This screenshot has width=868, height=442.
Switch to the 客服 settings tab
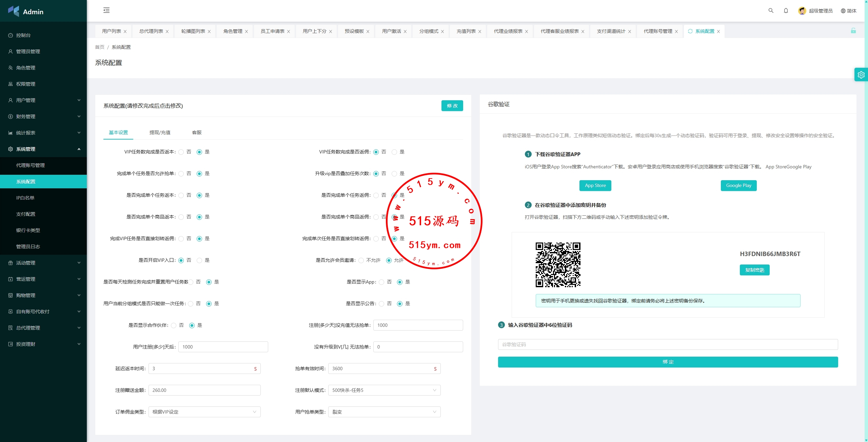point(197,132)
